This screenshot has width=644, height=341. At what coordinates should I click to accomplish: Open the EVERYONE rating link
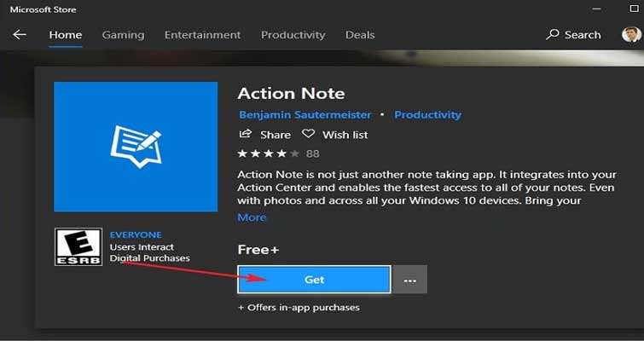click(136, 234)
